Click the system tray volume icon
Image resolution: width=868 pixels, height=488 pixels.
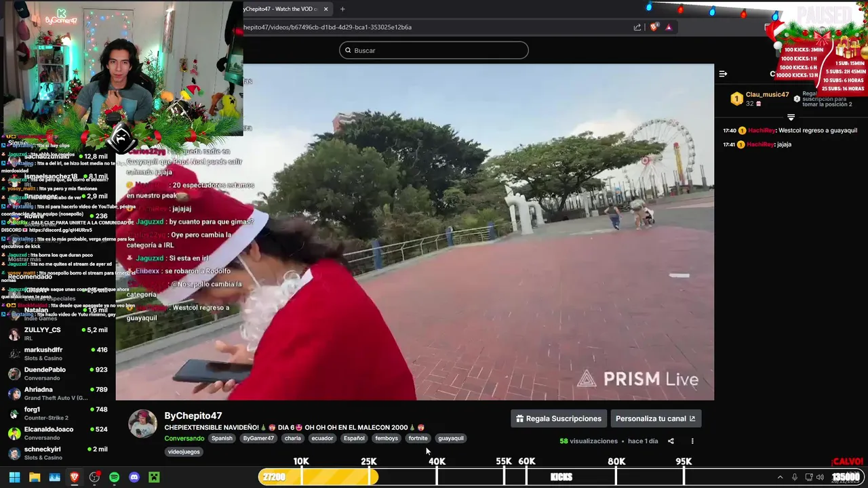coord(820,477)
